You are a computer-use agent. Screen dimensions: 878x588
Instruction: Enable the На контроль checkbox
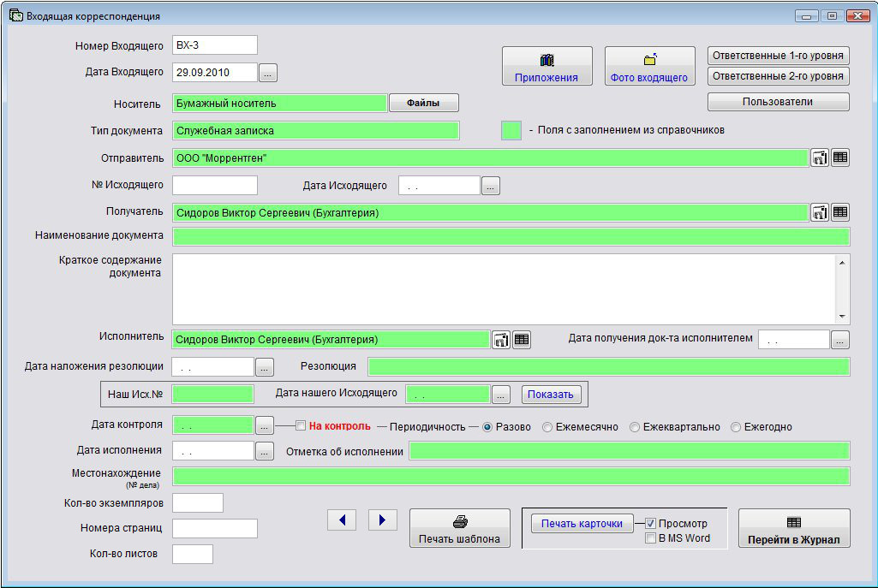coord(301,426)
